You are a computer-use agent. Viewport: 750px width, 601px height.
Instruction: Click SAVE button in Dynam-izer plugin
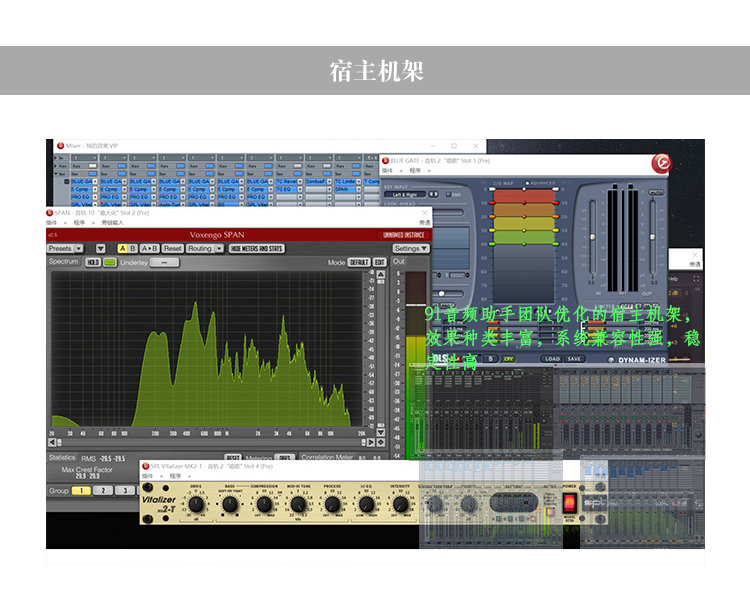coord(574,358)
